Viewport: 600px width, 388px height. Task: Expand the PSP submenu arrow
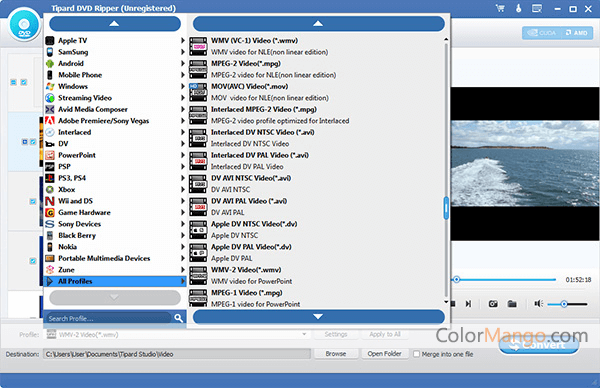[183, 167]
